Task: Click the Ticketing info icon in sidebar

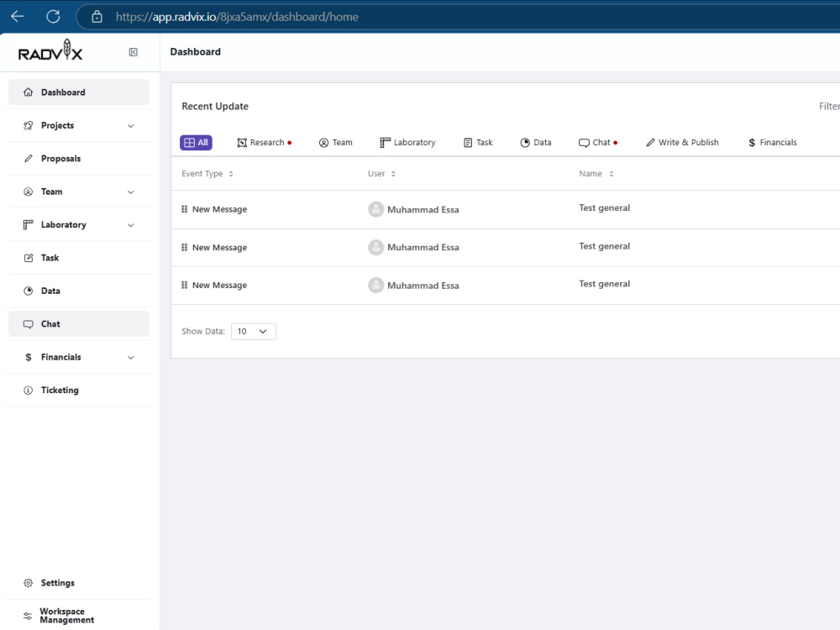Action: click(29, 391)
